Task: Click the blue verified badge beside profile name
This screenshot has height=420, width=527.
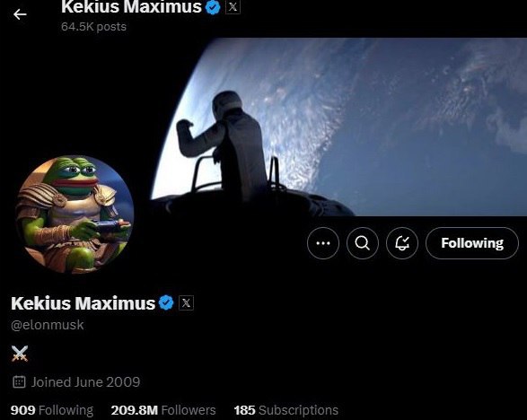Action: (x=166, y=302)
